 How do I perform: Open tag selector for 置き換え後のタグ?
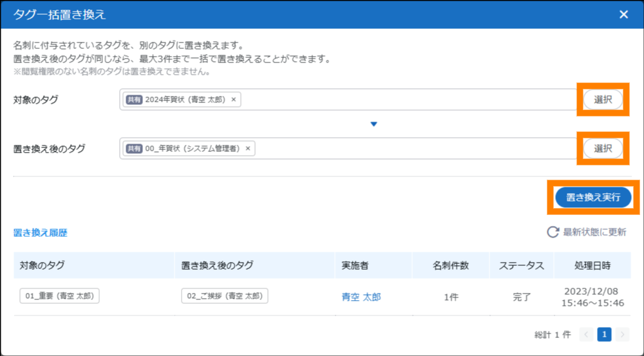coord(603,149)
